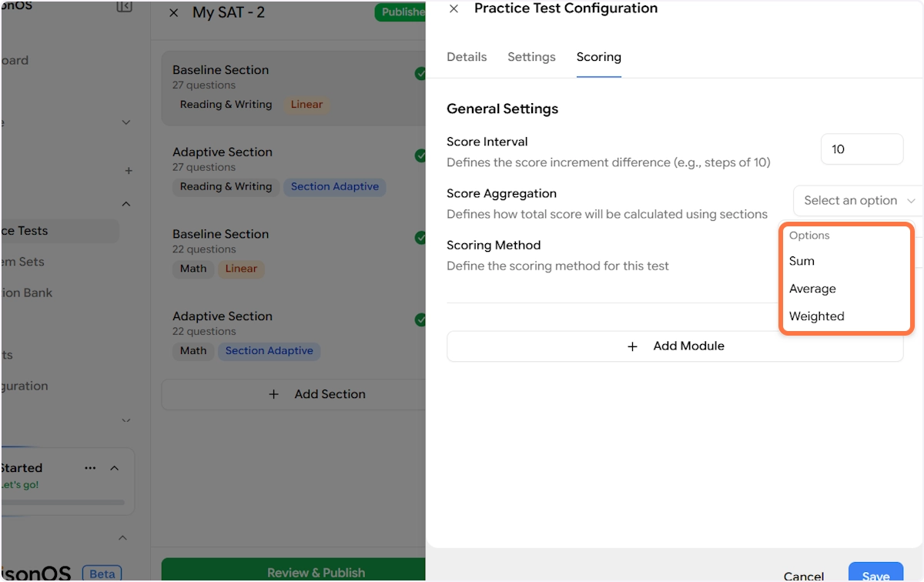The height and width of the screenshot is (582, 924).
Task: Open the three-dot menu on Getting Started card
Action: pos(90,468)
